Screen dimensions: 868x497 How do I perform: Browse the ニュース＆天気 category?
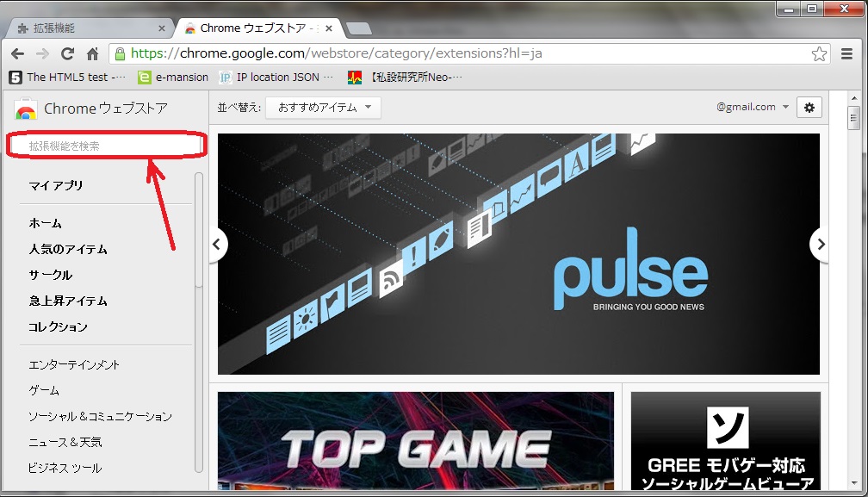tap(65, 442)
